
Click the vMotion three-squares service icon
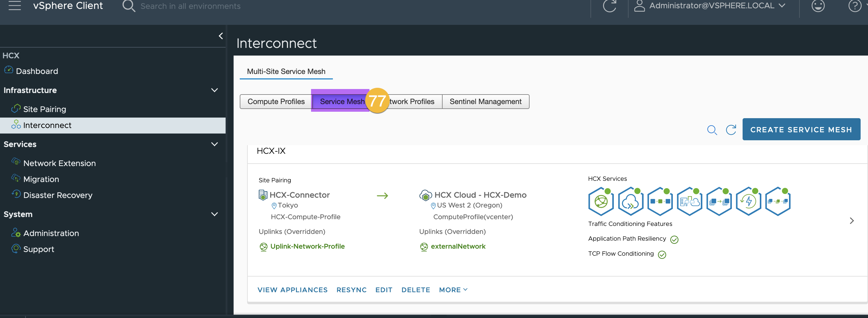[x=660, y=201]
